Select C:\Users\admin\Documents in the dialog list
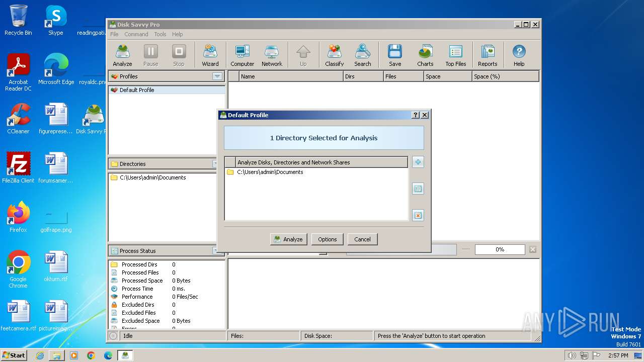Image resolution: width=644 pixels, height=362 pixels. [x=316, y=172]
